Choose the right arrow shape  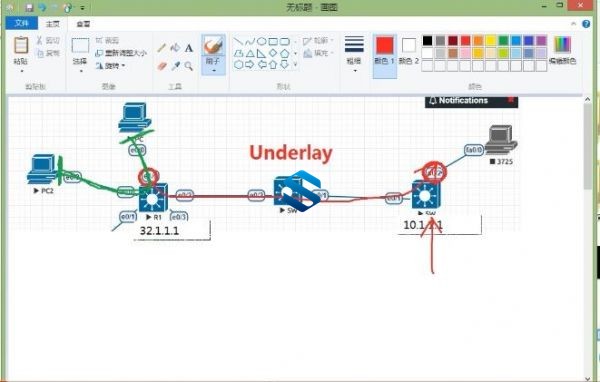pos(249,65)
